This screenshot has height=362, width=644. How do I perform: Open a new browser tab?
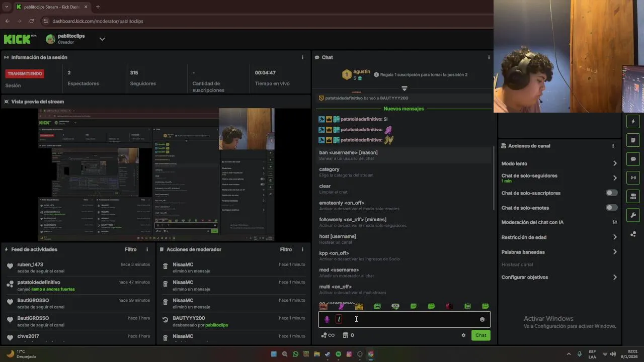98,7
